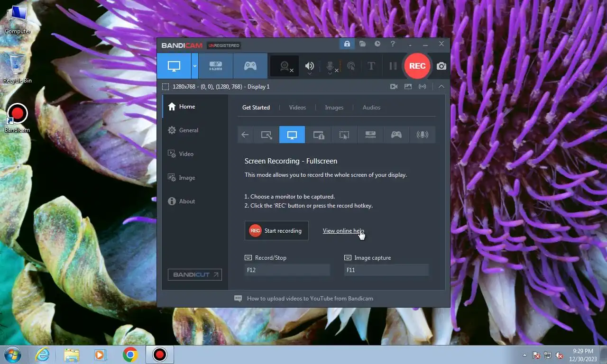Open Windows Media Player from taskbar
The image size is (607, 364).
tap(100, 355)
